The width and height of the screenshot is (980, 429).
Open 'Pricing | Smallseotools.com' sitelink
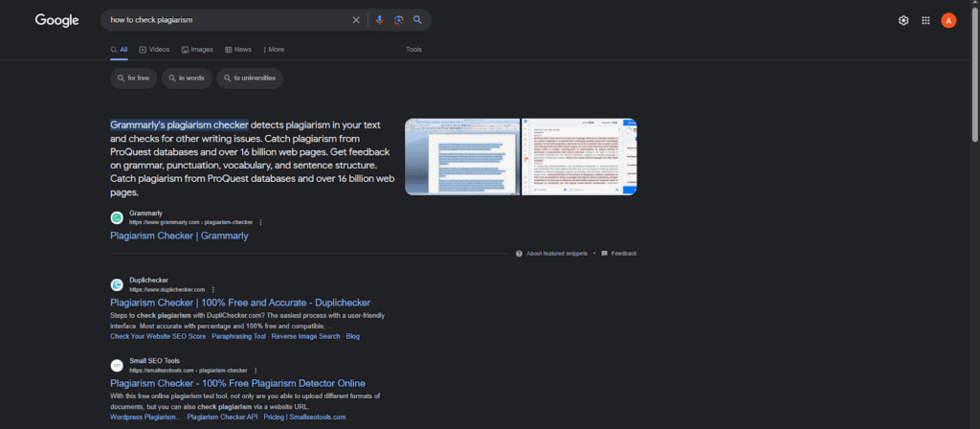click(304, 418)
